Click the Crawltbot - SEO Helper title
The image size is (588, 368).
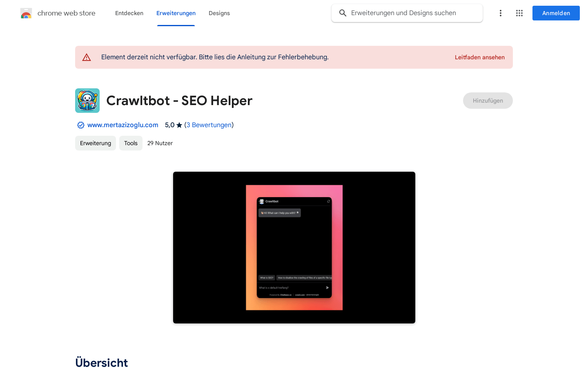[179, 101]
